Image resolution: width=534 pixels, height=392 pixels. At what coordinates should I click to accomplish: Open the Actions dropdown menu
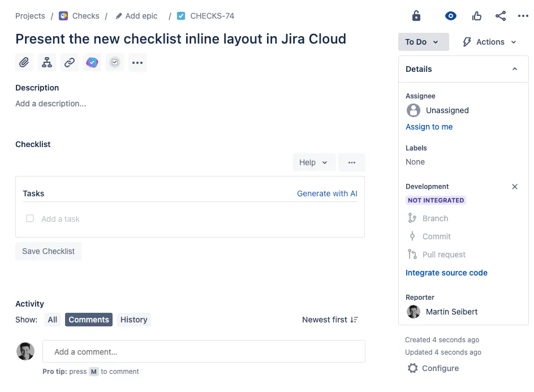[x=489, y=42]
